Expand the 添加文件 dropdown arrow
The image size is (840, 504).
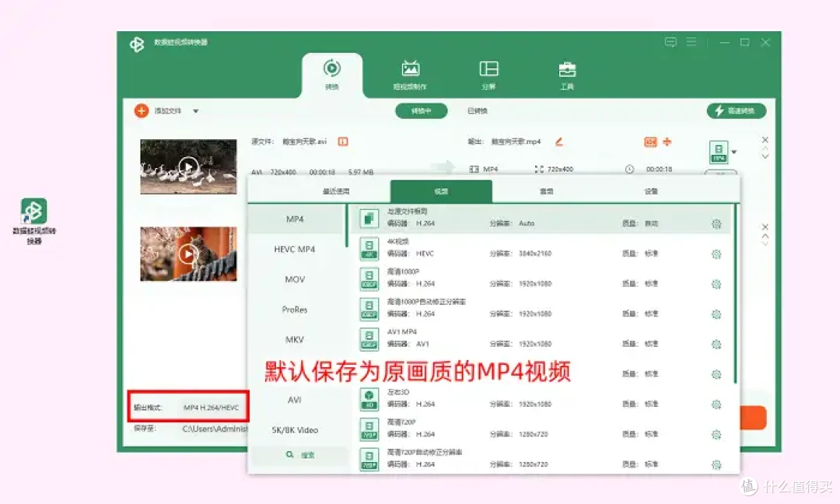pyautogui.click(x=195, y=111)
